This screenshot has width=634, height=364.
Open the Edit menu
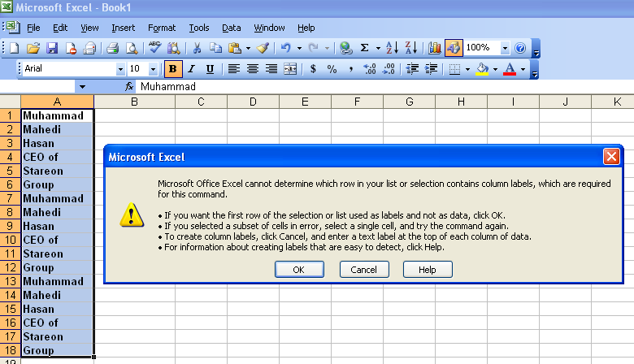[x=60, y=28]
